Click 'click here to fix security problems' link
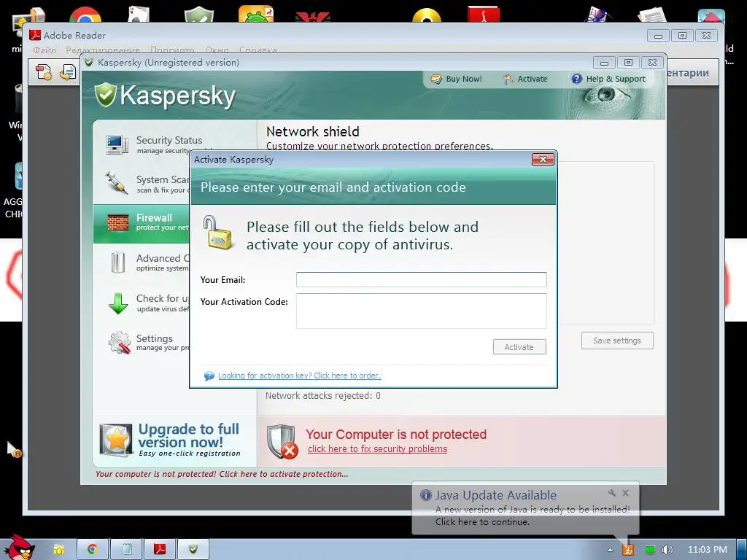Screen dimensions: 747x560 tap(377, 449)
